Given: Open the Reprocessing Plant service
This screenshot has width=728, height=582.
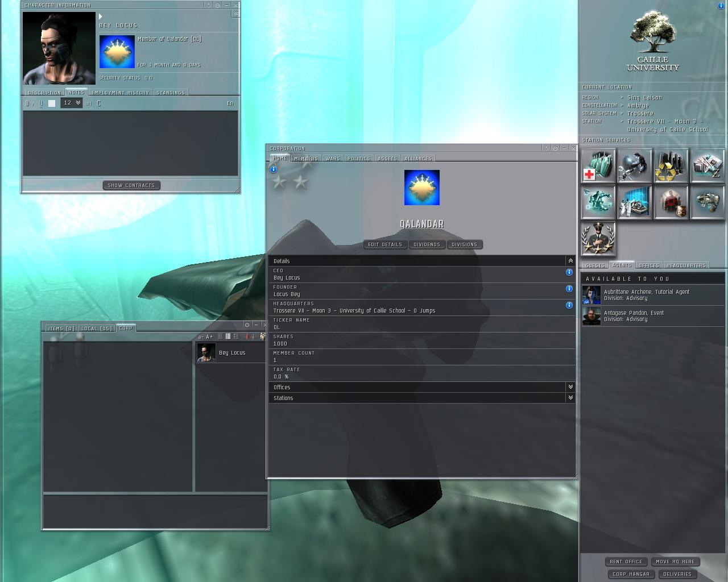Looking at the screenshot, I should coord(671,165).
